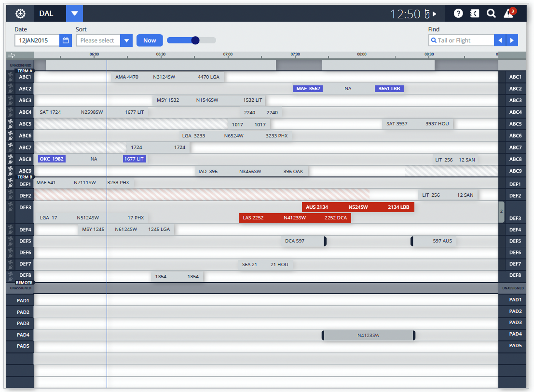Open the search magnifier in top bar
This screenshot has height=392, width=534.
491,14
